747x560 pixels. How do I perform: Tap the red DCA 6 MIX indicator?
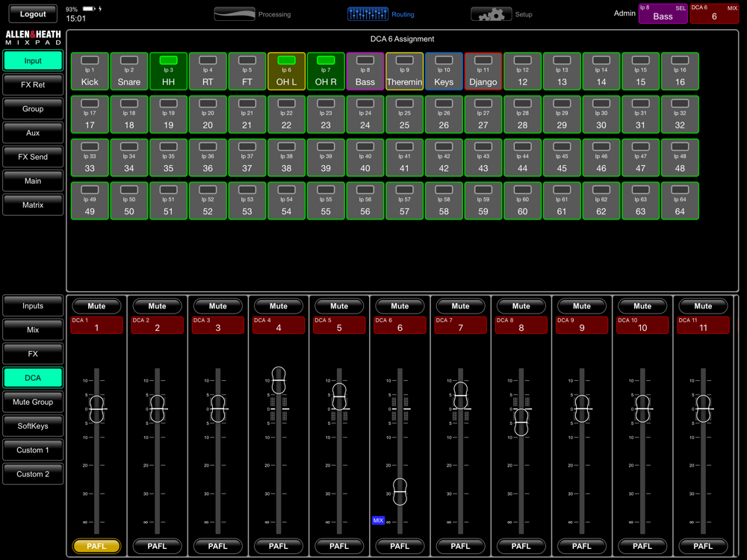pos(714,13)
